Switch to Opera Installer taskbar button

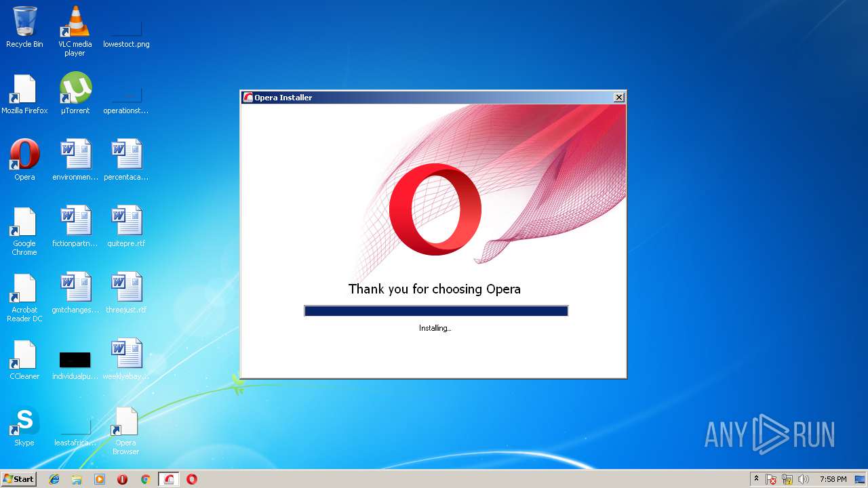(x=169, y=479)
